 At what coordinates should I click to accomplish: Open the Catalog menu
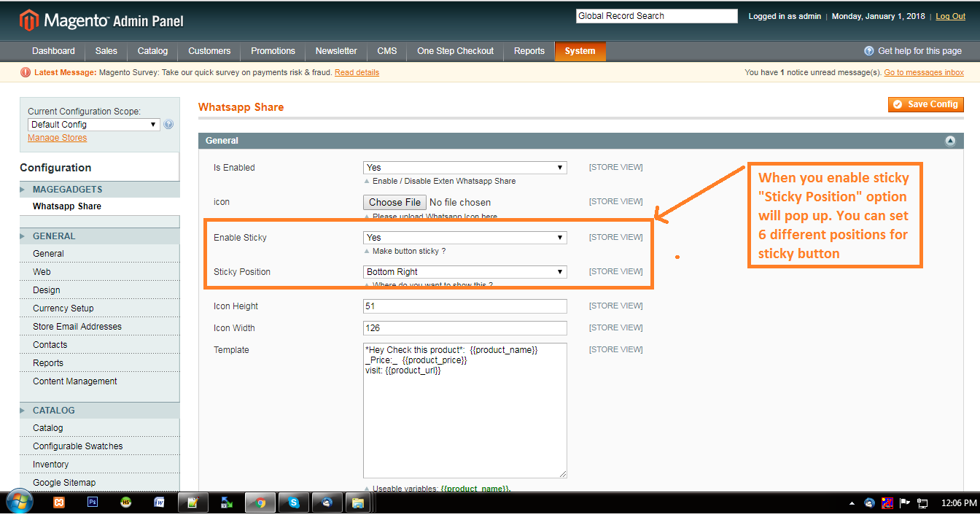pyautogui.click(x=152, y=51)
